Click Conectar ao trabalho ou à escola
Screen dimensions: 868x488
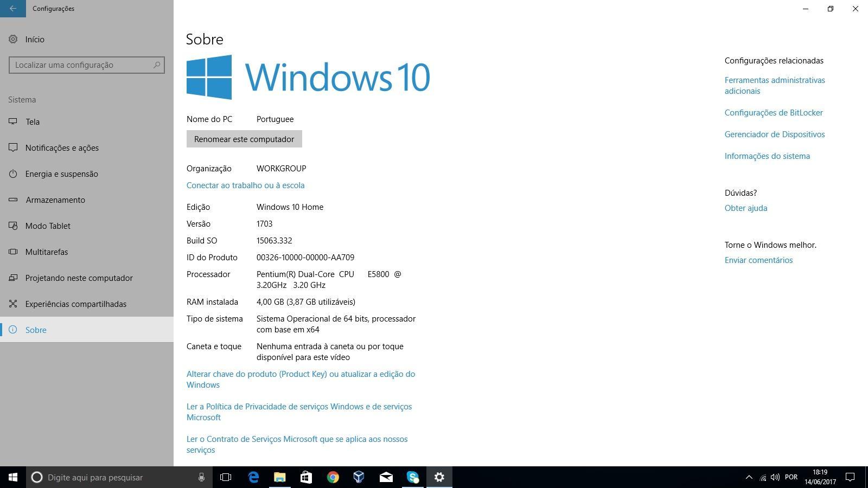pyautogui.click(x=245, y=185)
